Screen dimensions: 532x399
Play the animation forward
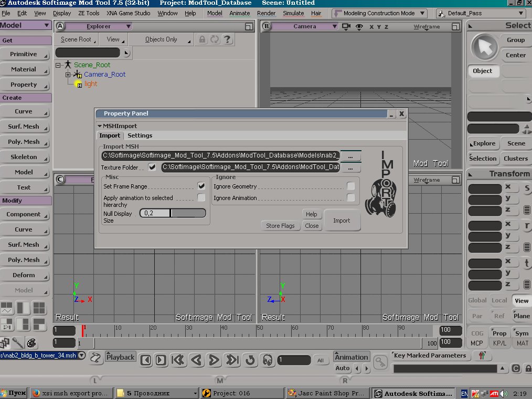(x=214, y=360)
